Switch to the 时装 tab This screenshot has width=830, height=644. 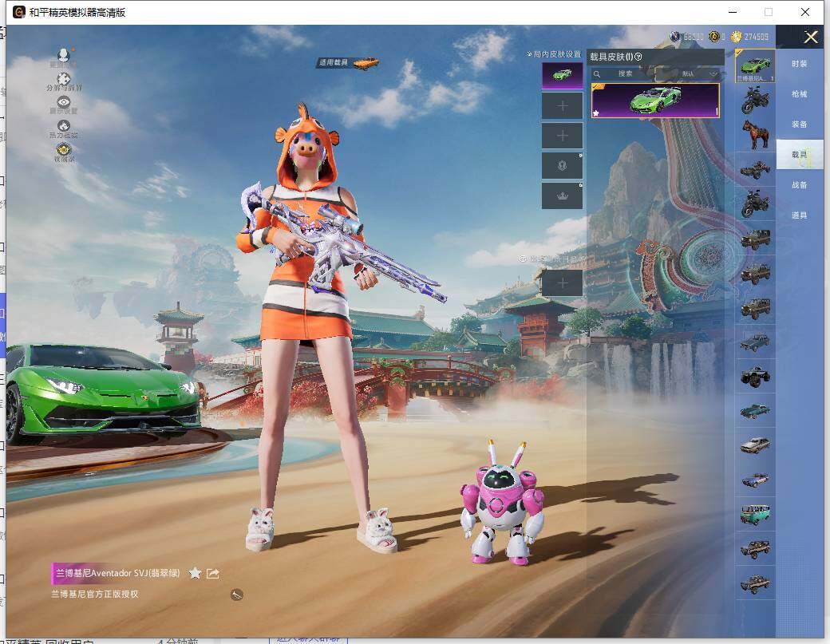[799, 64]
